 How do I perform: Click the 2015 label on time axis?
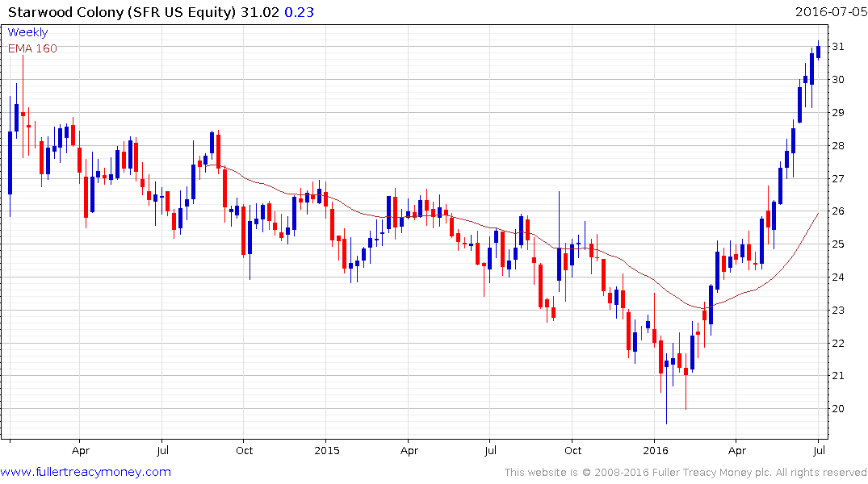(326, 450)
